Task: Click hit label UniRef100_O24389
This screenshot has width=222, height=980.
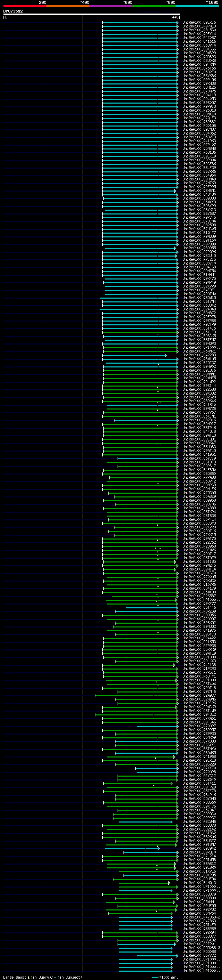Action: click(x=199, y=508)
